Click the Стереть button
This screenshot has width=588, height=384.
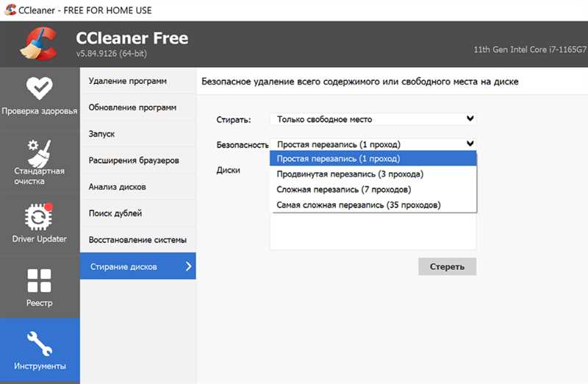448,266
